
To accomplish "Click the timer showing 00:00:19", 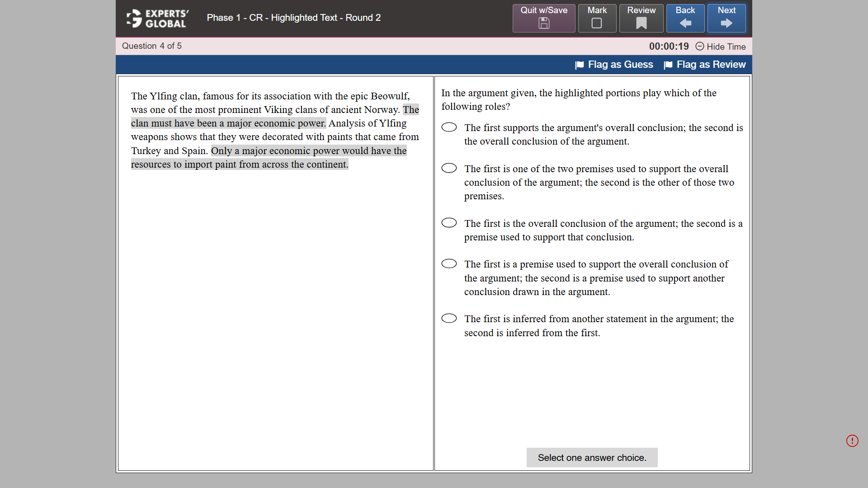I will pos(669,46).
